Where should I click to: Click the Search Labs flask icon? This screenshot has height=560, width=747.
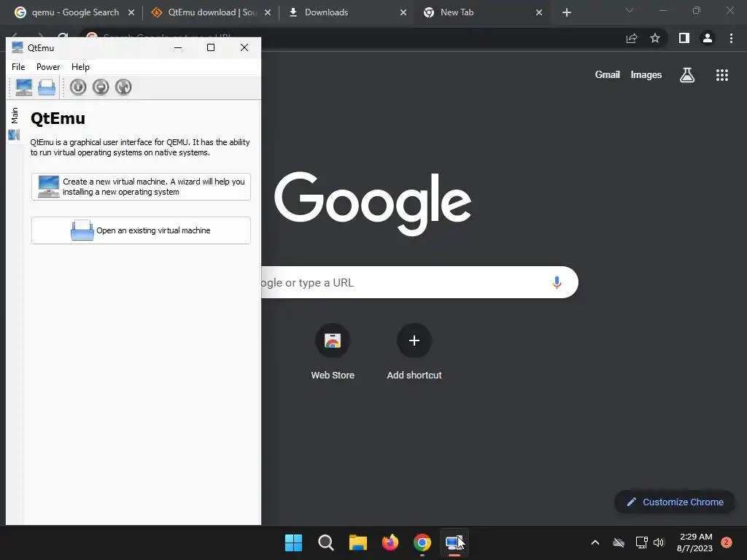pos(687,75)
